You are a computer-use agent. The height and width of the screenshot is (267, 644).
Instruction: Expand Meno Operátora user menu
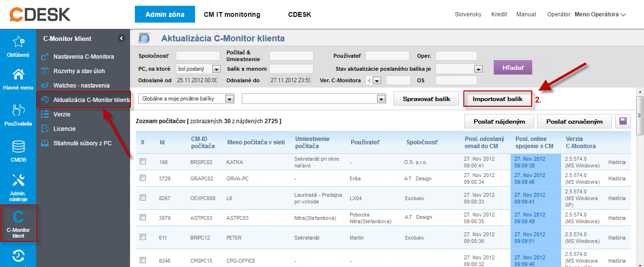600,14
